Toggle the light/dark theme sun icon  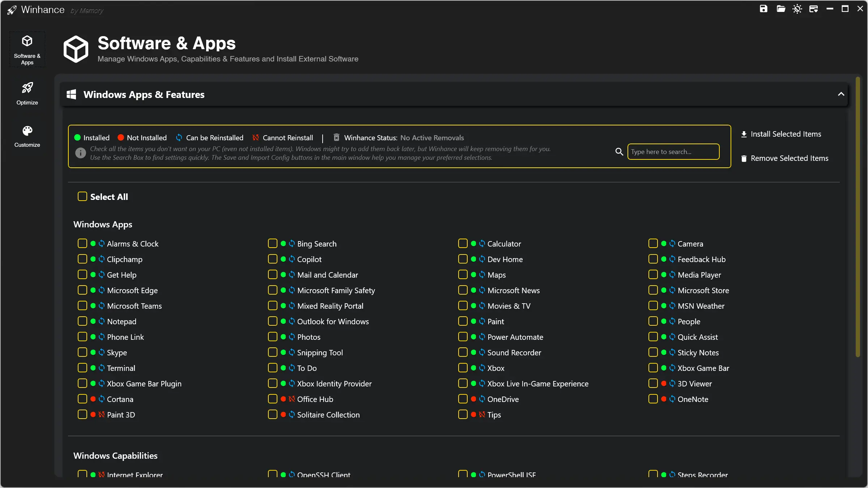point(797,9)
